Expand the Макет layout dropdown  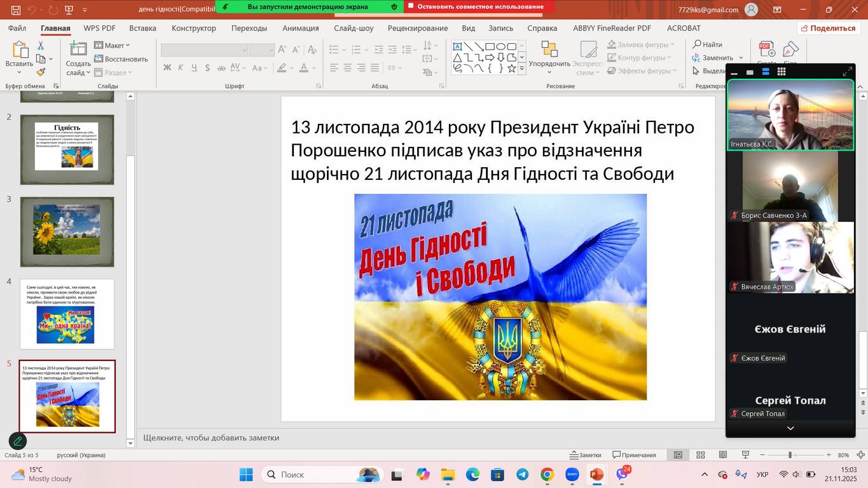(112, 45)
